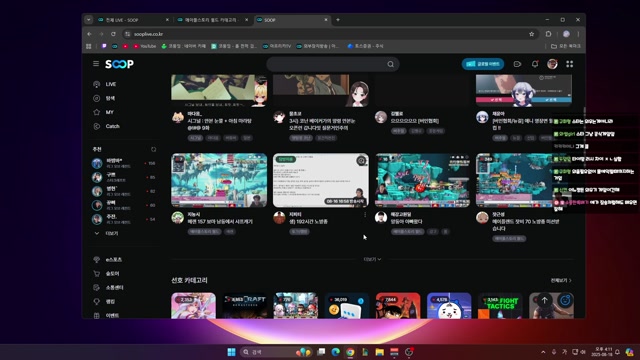
Task: Open MY in the sidebar
Action: coord(109,112)
